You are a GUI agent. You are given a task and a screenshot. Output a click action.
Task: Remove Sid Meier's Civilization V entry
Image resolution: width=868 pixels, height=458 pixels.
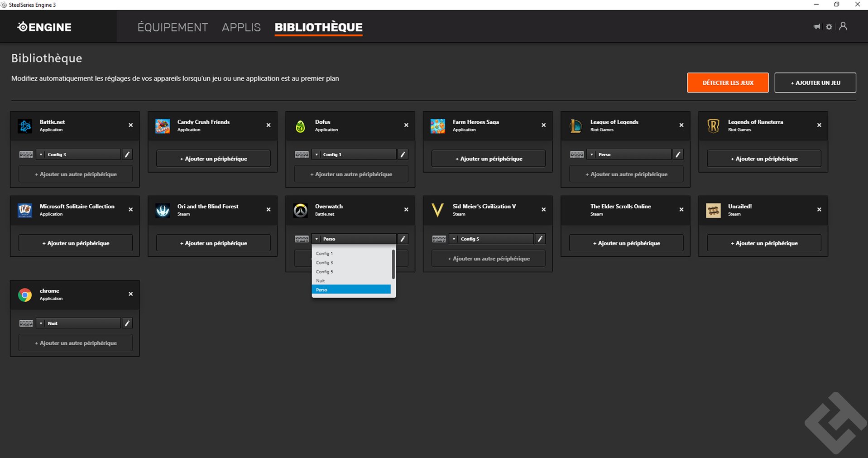pos(544,209)
